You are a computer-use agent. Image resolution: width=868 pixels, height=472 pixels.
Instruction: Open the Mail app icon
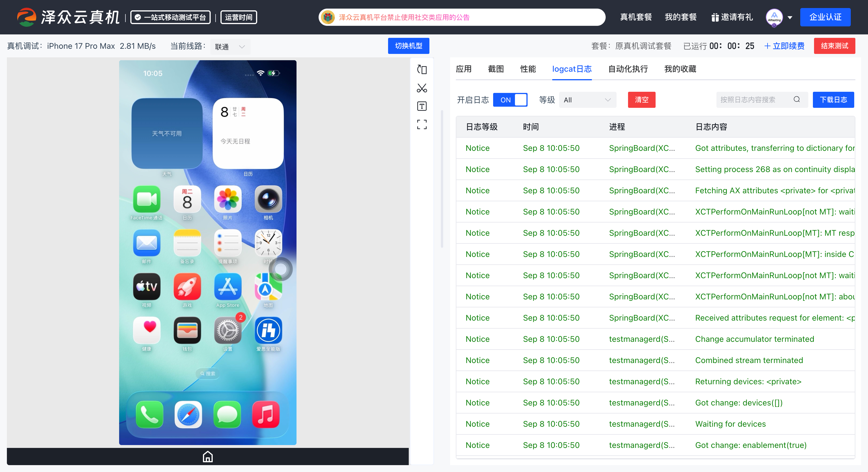click(x=147, y=243)
